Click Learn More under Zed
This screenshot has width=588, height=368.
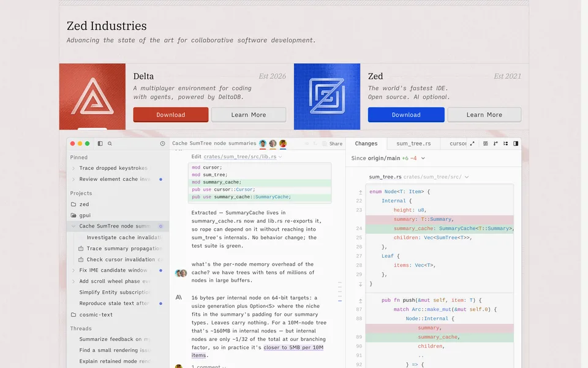[484, 115]
